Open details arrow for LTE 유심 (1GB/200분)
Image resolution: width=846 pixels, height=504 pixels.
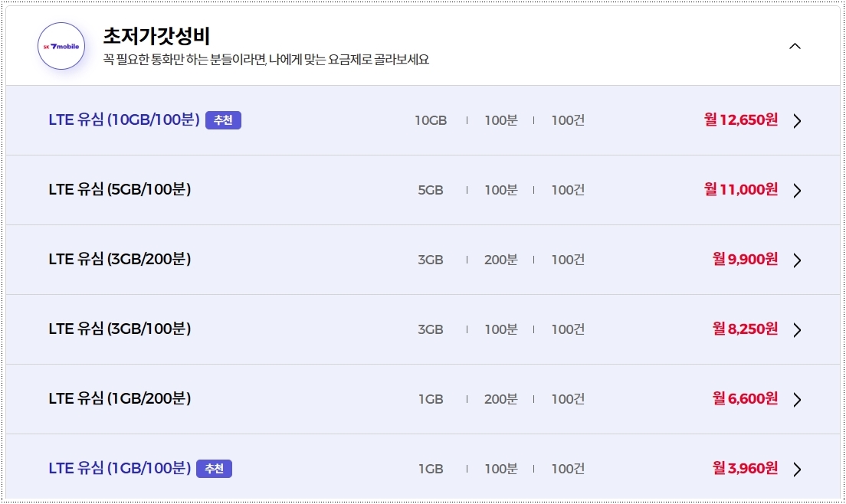tap(797, 399)
